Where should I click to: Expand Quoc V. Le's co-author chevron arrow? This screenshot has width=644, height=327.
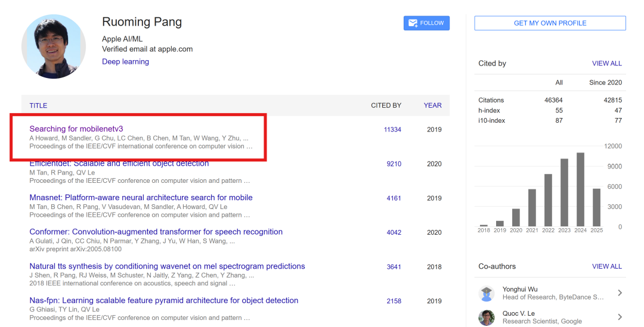pyautogui.click(x=620, y=317)
